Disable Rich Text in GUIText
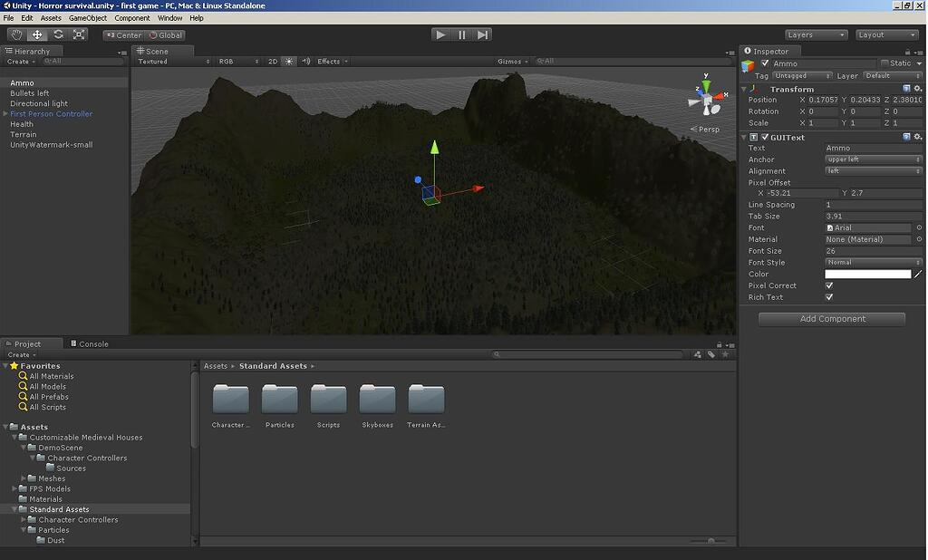 click(x=829, y=296)
